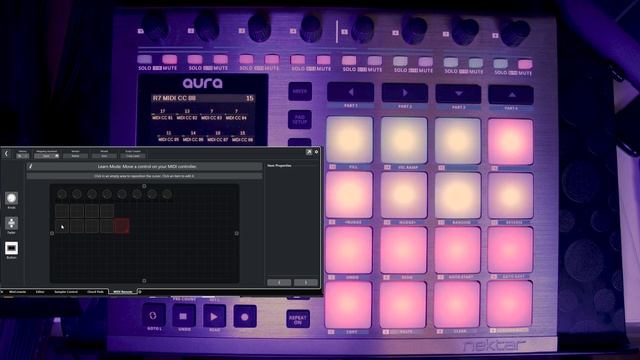Click the surface's top edge resize handle
This screenshot has width=640, height=360.
pos(144,186)
